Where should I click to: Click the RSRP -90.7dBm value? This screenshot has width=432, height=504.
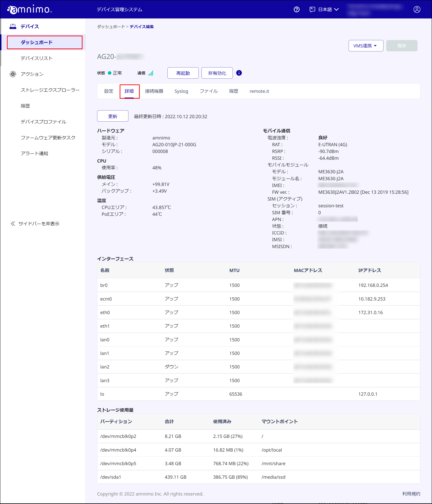click(x=328, y=151)
